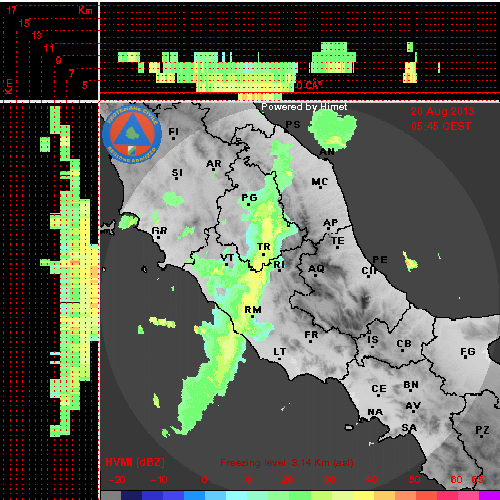
Task: Pick the magenta swatch at the colour scale end
Action: (x=489, y=495)
